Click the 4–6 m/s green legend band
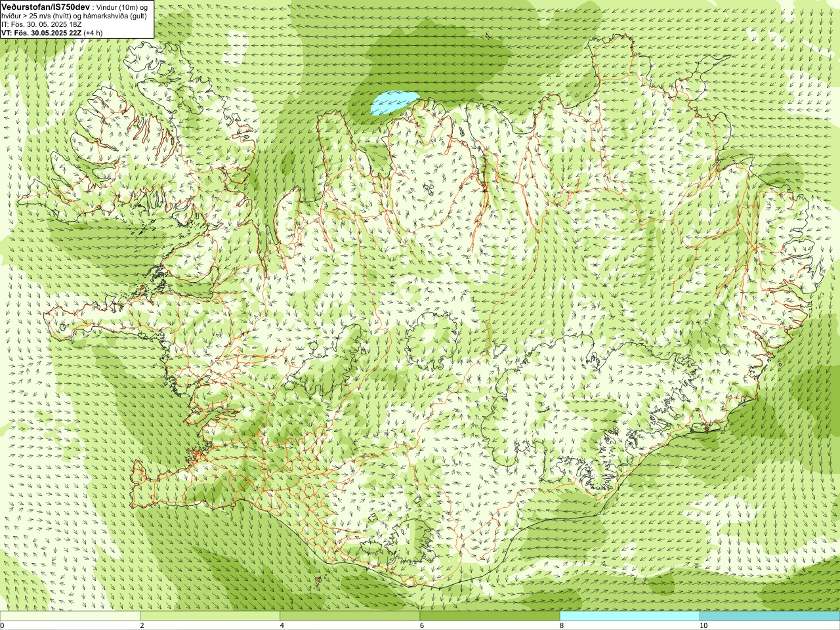 click(350, 616)
